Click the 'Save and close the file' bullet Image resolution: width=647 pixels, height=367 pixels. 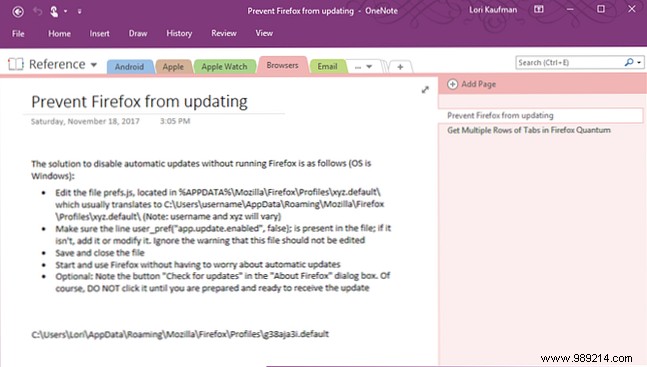pyautogui.click(x=100, y=253)
